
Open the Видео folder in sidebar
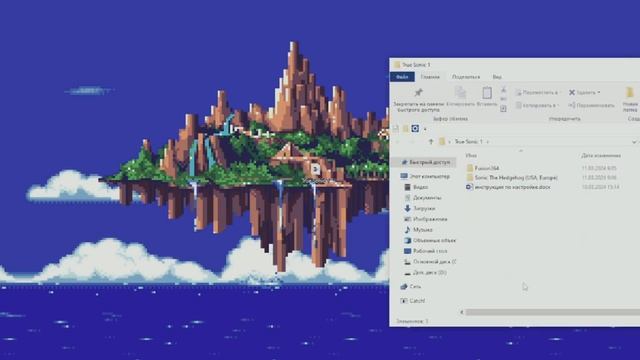[416, 187]
